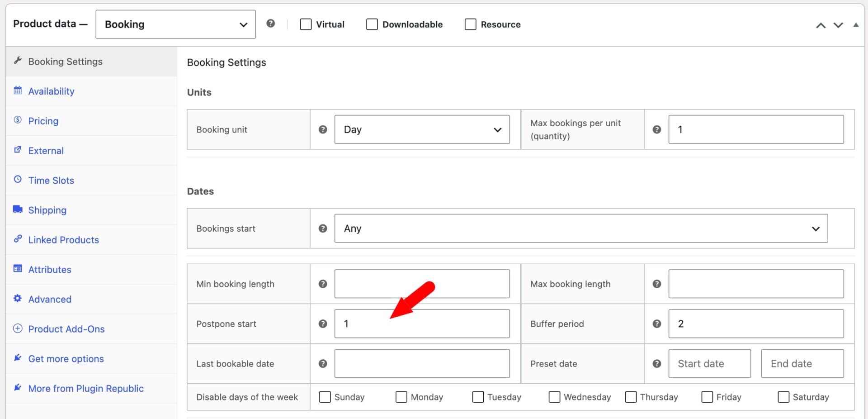This screenshot has width=868, height=419.
Task: Disable Sunday via its checkbox
Action: coord(325,397)
